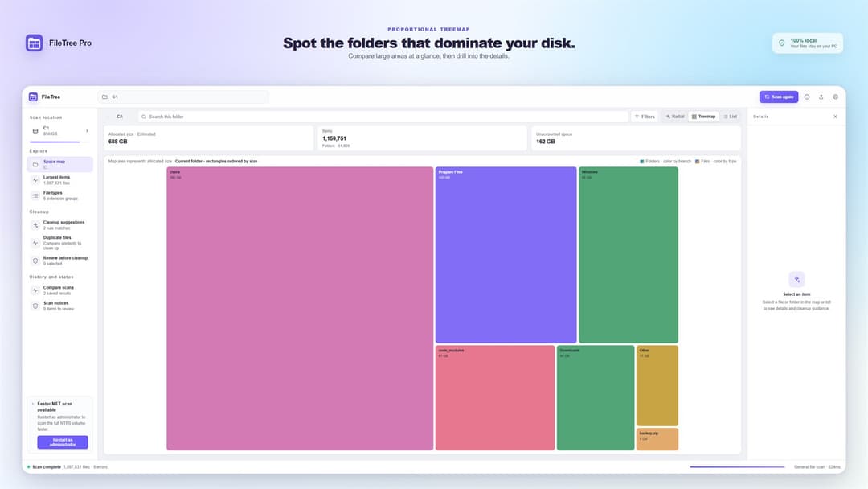The width and height of the screenshot is (868, 489).
Task: Click the drive icon for C: scan location
Action: click(35, 131)
